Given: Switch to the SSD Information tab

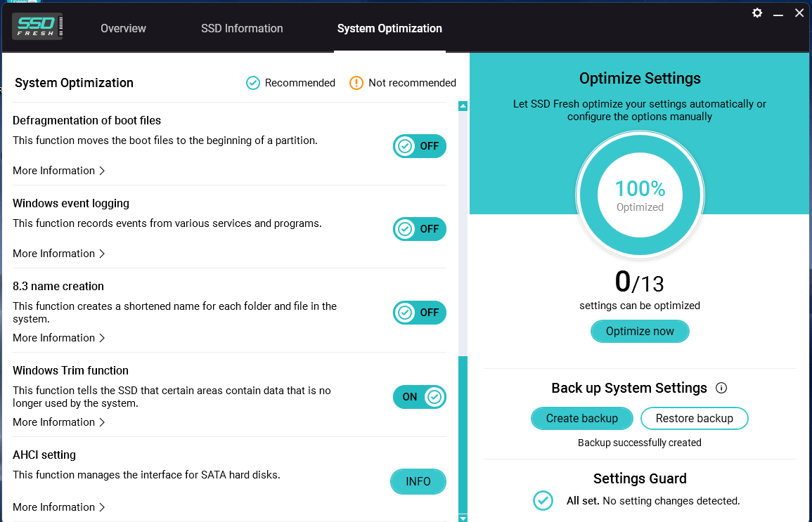Looking at the screenshot, I should coord(242,29).
